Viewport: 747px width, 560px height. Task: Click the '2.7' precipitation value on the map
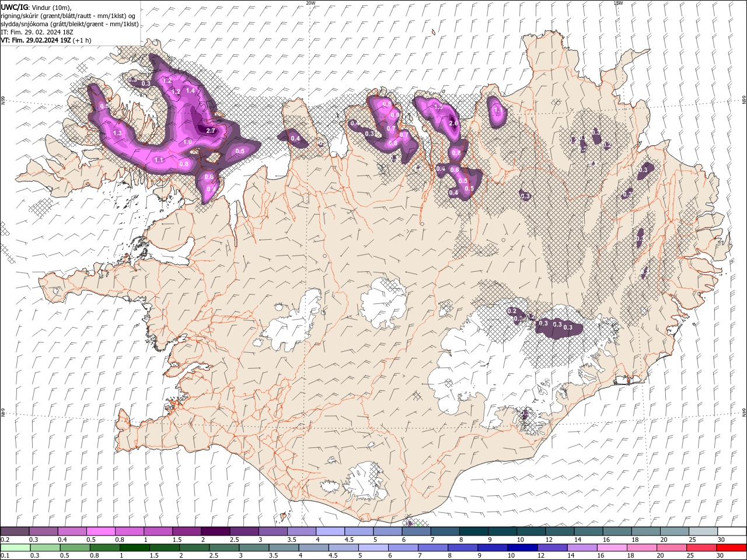point(211,131)
